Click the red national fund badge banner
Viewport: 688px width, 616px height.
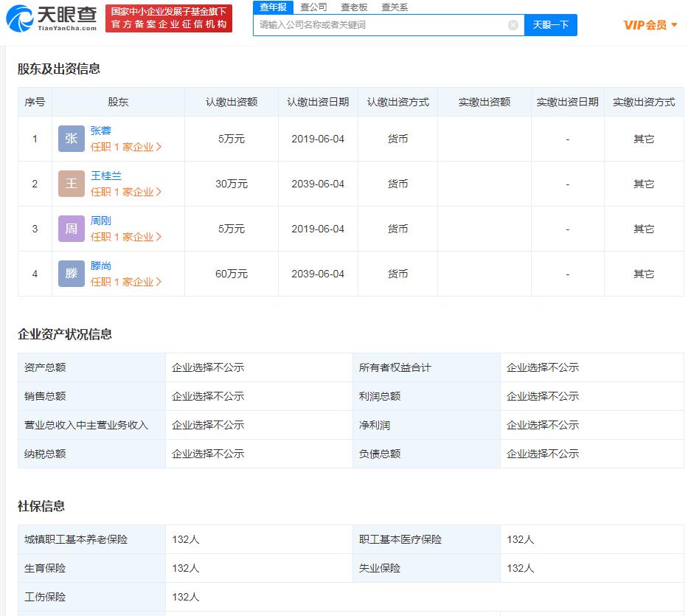tap(169, 16)
